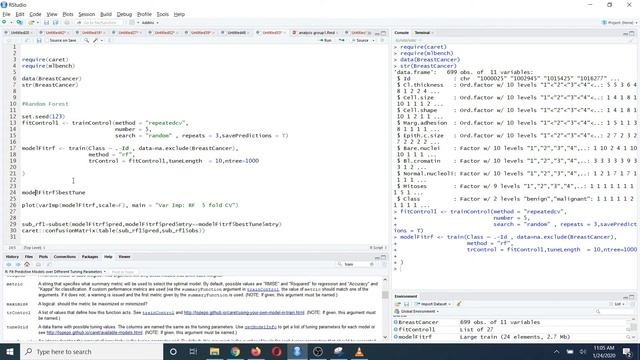Click the Find/Replace magnifier icon in editor
This screenshot has height=360, width=640.
point(87,40)
